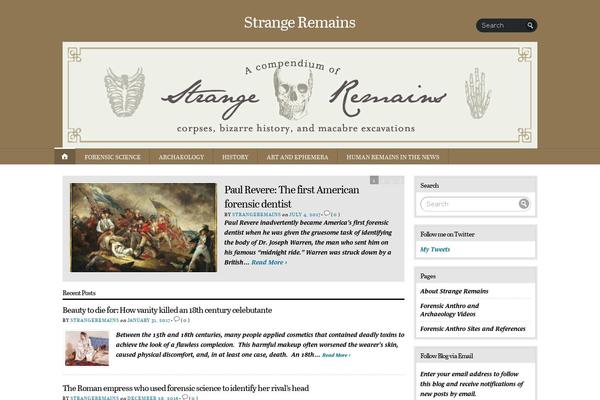Open the Paul Revere battle painting thumbnail
The width and height of the screenshot is (600, 400).
pyautogui.click(x=143, y=228)
